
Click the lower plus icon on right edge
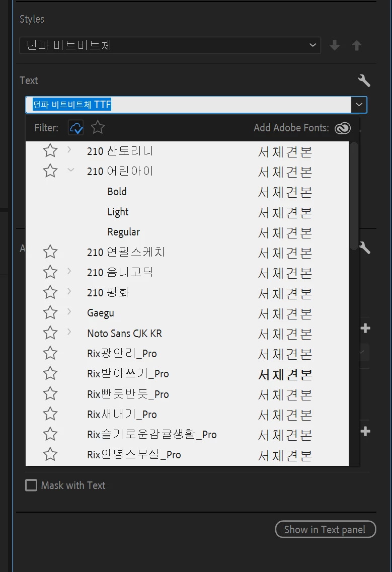point(365,432)
